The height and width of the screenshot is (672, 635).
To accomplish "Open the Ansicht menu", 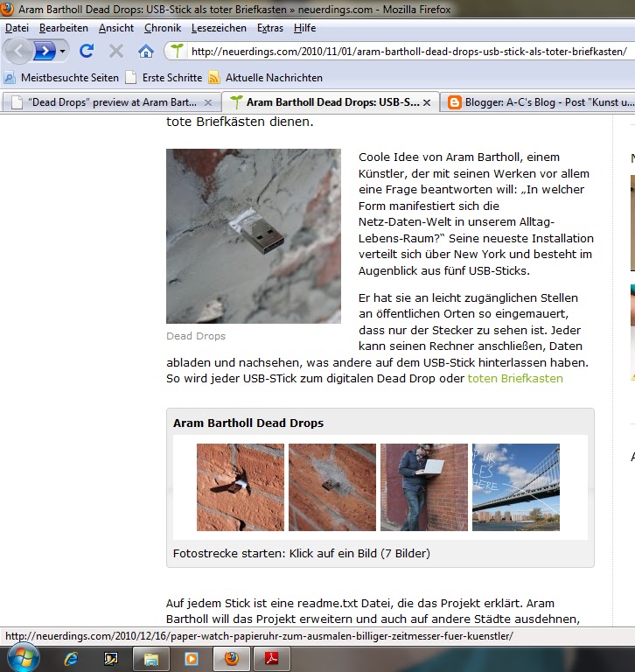I will (116, 28).
